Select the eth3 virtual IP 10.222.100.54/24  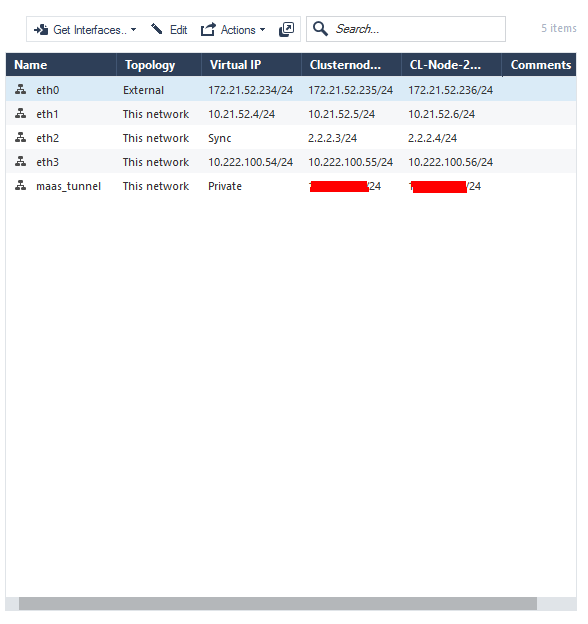(x=251, y=162)
